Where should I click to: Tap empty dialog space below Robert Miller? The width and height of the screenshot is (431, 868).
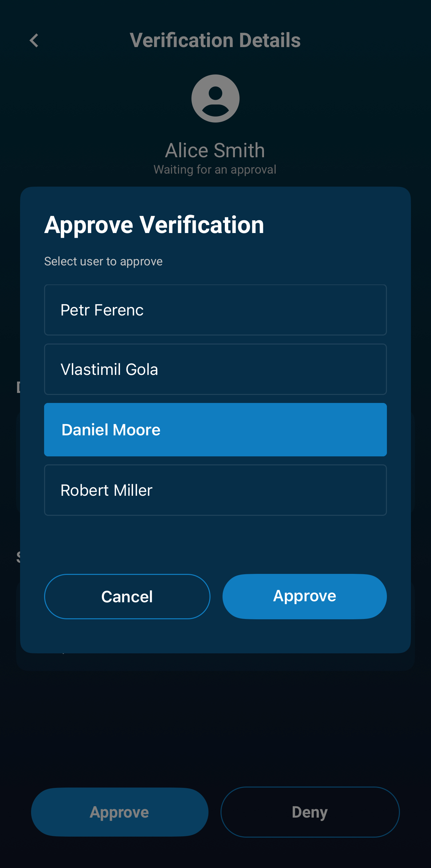[215, 542]
